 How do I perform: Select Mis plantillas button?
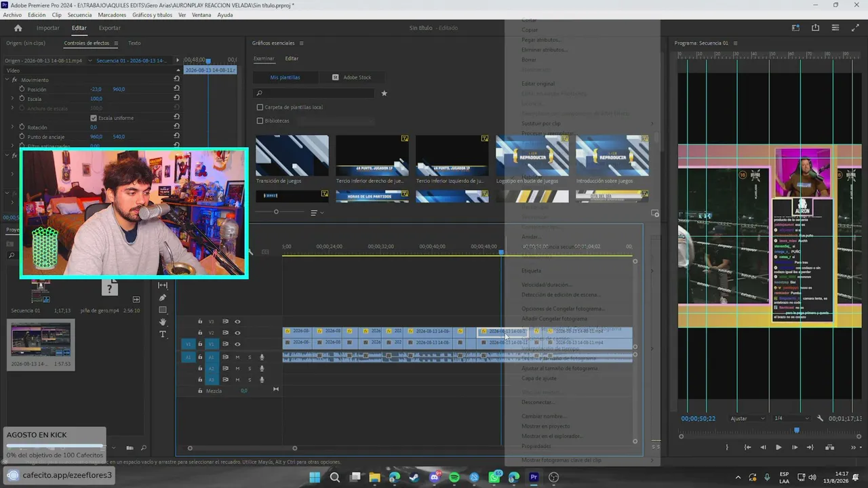pyautogui.click(x=285, y=77)
